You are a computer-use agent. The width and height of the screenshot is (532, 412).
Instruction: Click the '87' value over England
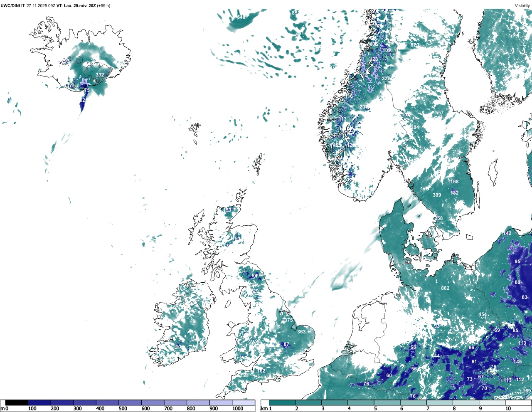(286, 344)
